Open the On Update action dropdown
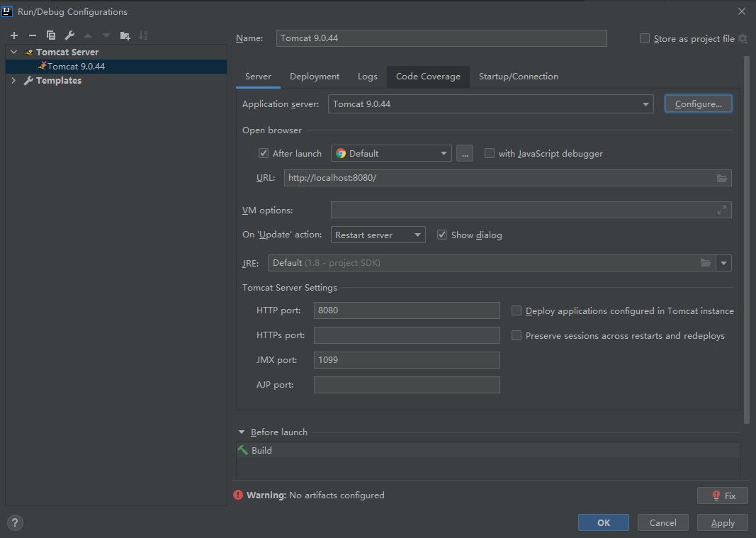The width and height of the screenshot is (756, 538). pyautogui.click(x=417, y=235)
